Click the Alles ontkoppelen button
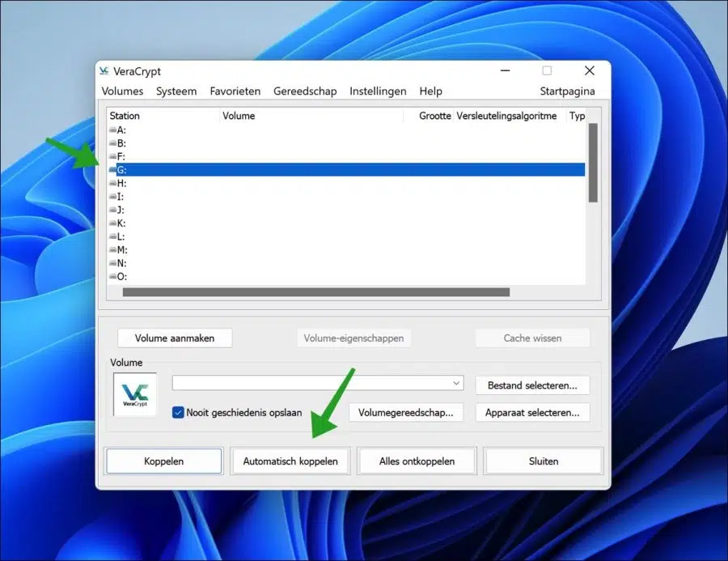This screenshot has width=728, height=561. click(417, 461)
